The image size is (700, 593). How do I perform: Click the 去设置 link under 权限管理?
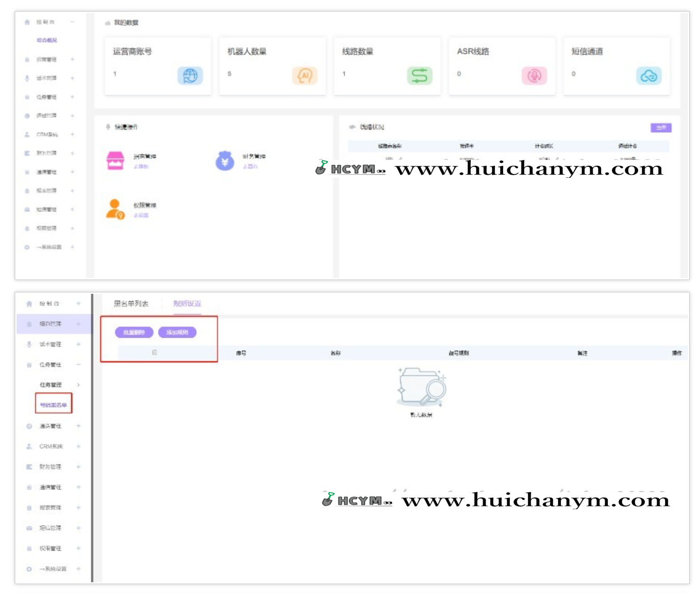point(141,215)
